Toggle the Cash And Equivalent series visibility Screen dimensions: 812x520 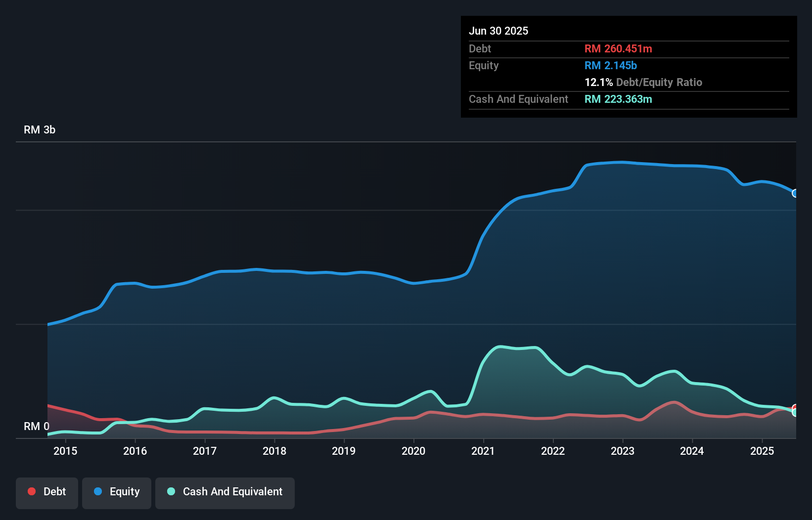point(225,491)
